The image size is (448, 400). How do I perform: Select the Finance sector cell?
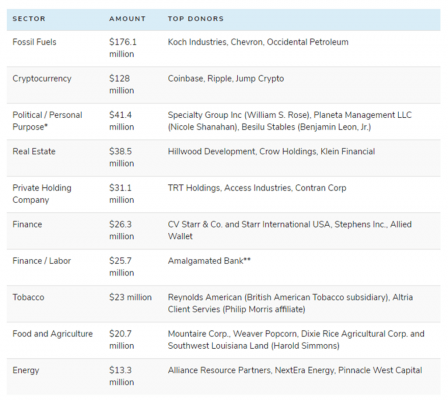click(27, 224)
